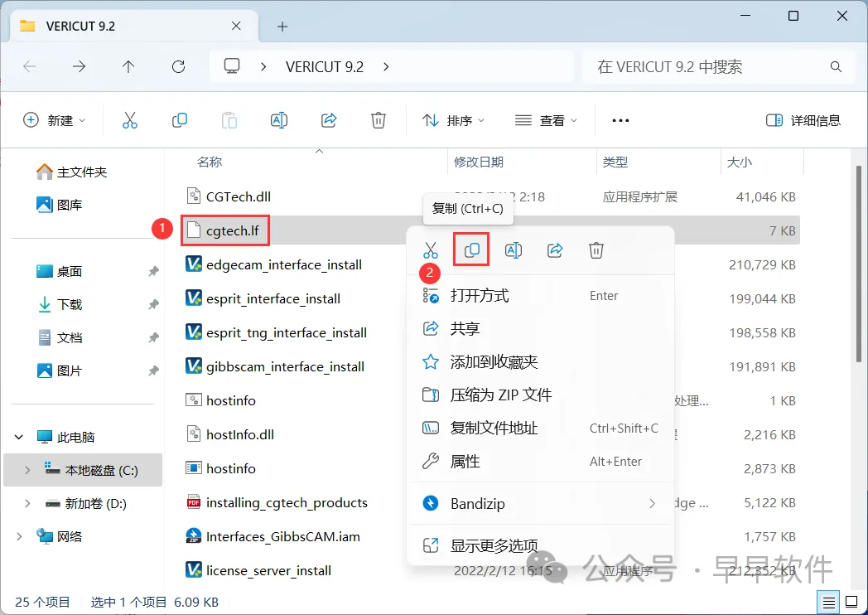This screenshot has width=868, height=615.
Task: Open the 查看 view dropdown
Action: click(x=546, y=120)
